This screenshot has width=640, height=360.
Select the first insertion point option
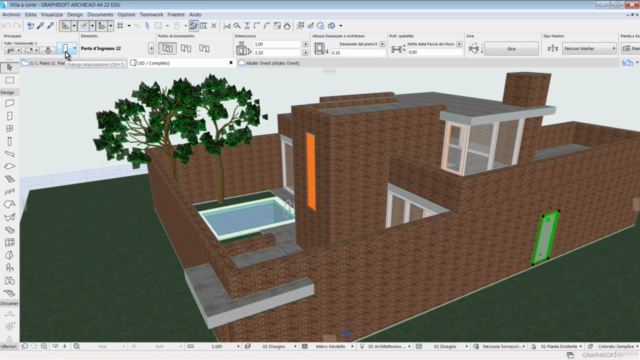point(167,49)
